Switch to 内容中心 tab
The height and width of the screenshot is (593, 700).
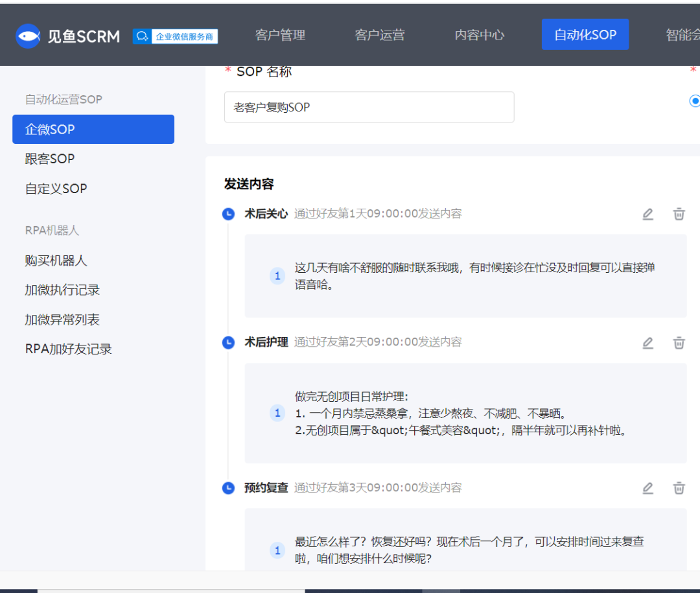[479, 35]
